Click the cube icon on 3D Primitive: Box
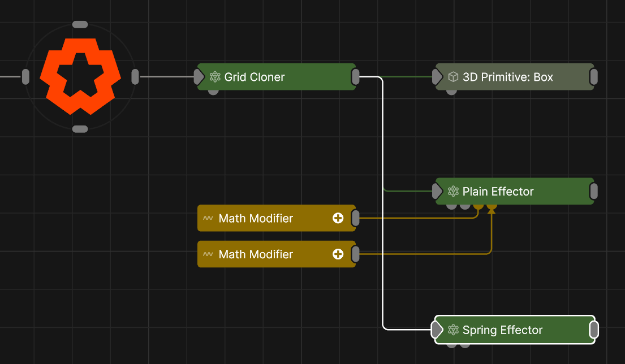625x364 pixels. tap(453, 77)
